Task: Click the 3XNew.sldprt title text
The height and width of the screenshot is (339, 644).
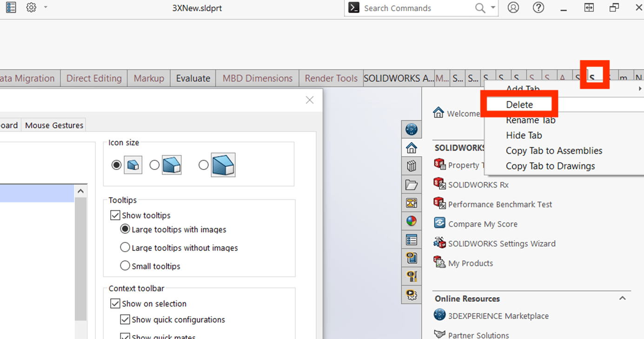Action: point(197,8)
